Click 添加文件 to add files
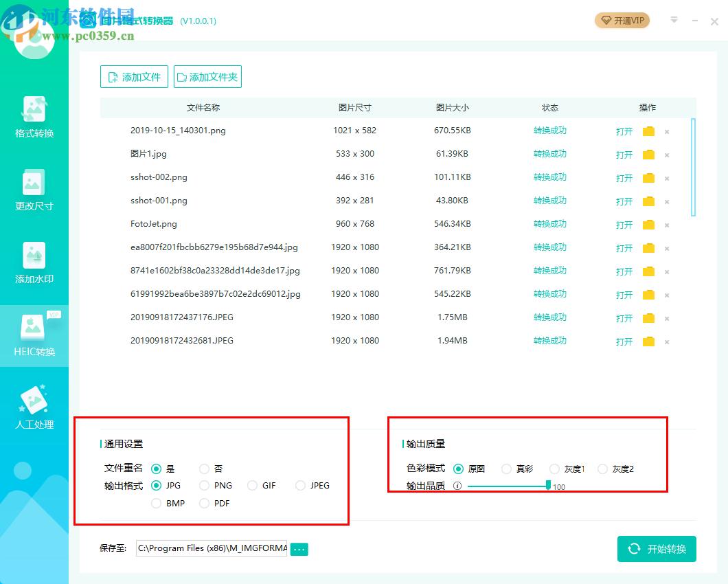Viewport: 728px width, 584px height. pyautogui.click(x=134, y=76)
